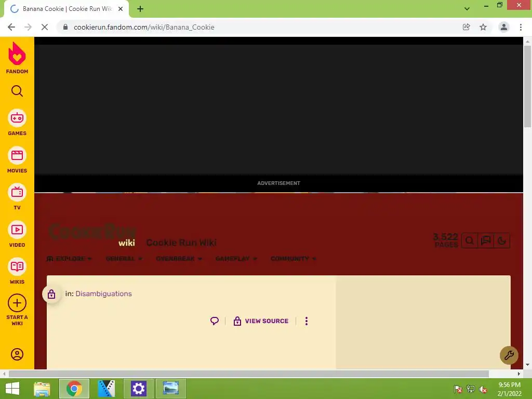Click the wrench admin tools button

[x=509, y=355]
